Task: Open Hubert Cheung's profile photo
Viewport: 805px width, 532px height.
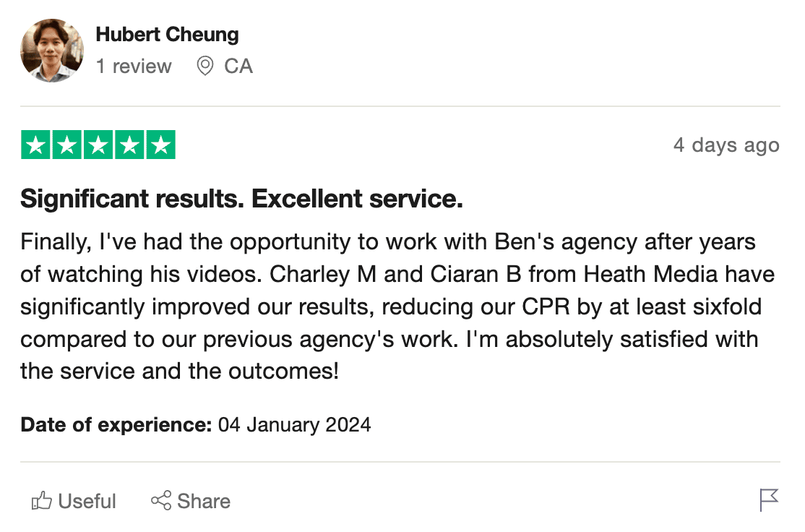Action: click(51, 51)
